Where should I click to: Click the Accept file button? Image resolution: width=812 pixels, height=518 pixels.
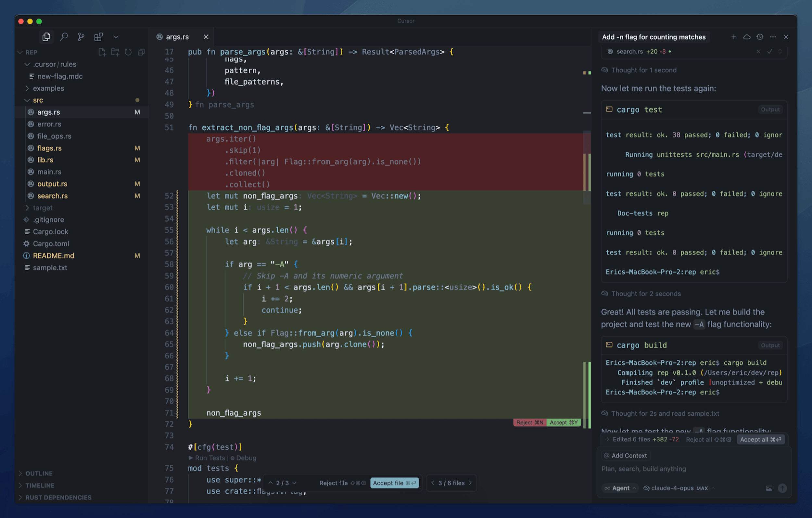[x=394, y=483]
